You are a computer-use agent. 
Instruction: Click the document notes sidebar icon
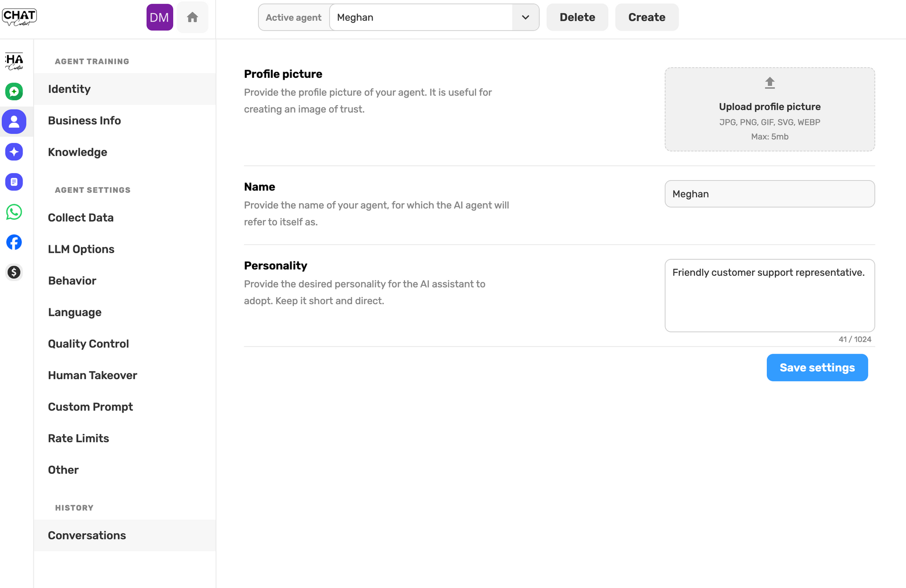[x=14, y=182]
